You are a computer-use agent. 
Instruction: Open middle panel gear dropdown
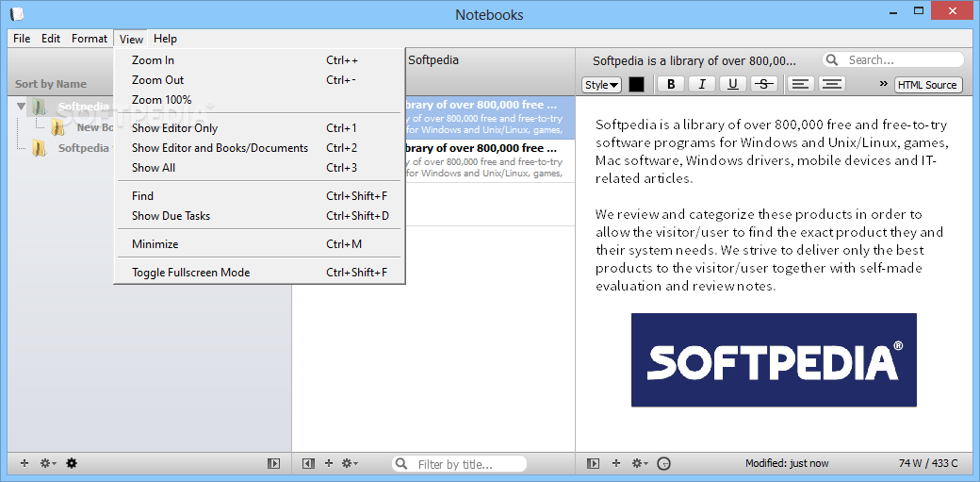click(350, 463)
